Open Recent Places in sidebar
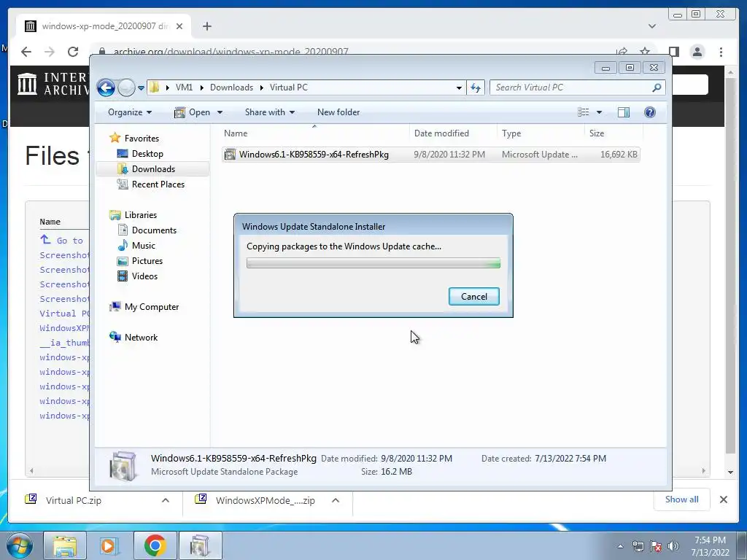The image size is (747, 560). pyautogui.click(x=158, y=184)
